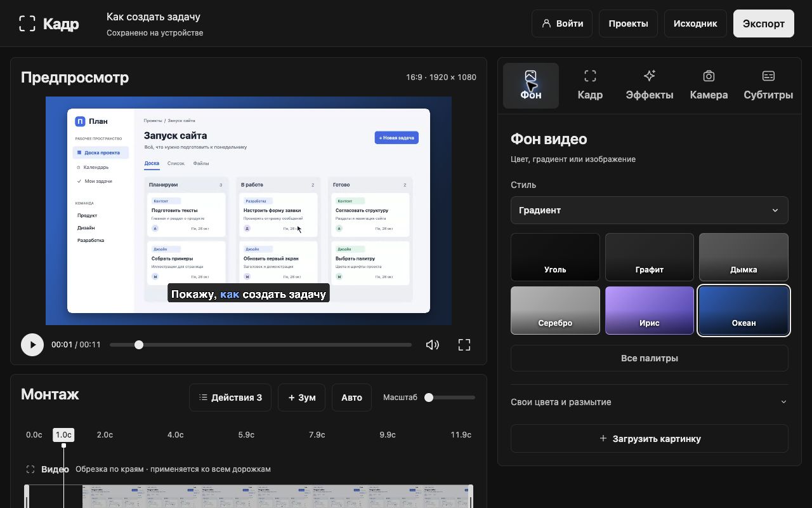Open the preview in fullscreen
The height and width of the screenshot is (508, 812).
click(x=464, y=345)
